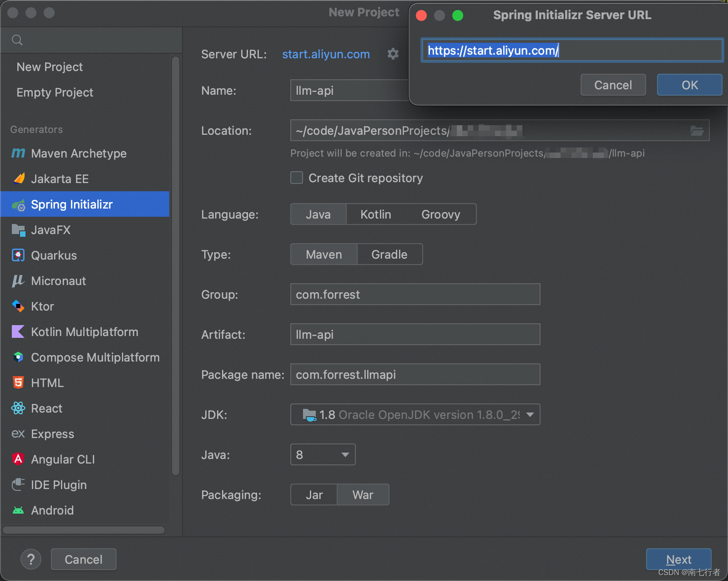Click the Artifact input field

tap(415, 334)
